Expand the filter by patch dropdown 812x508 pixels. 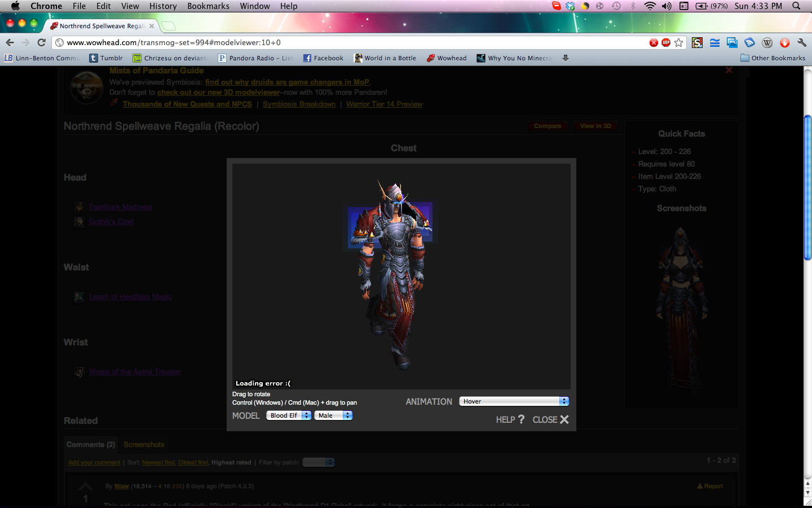click(318, 462)
